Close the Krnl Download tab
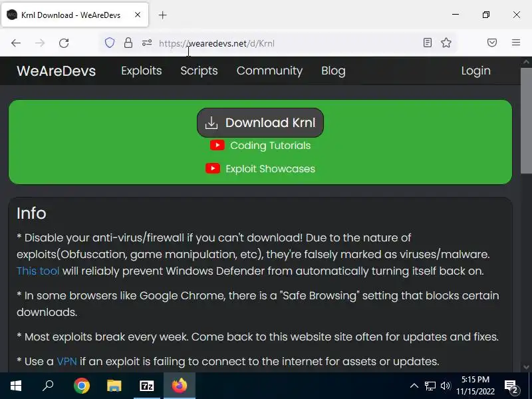This screenshot has width=532, height=399. (138, 15)
